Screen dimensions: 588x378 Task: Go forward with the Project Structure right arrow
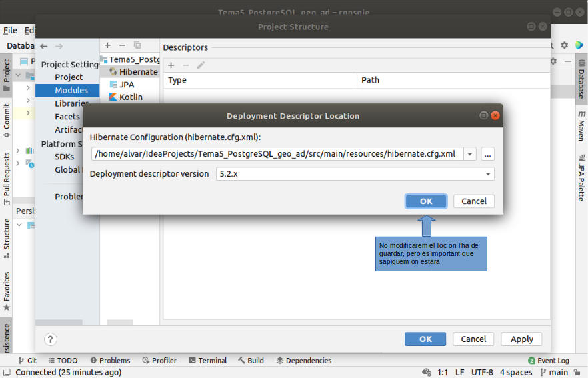point(59,46)
